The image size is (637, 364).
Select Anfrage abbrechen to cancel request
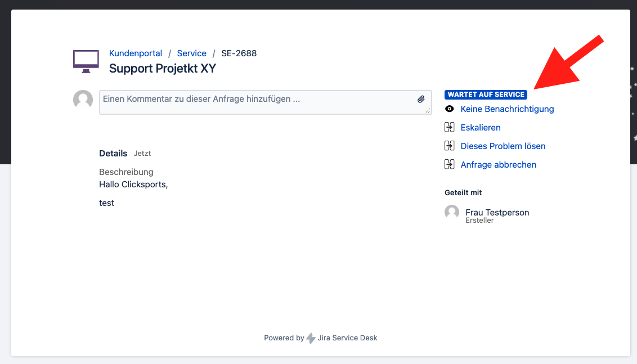(x=499, y=164)
